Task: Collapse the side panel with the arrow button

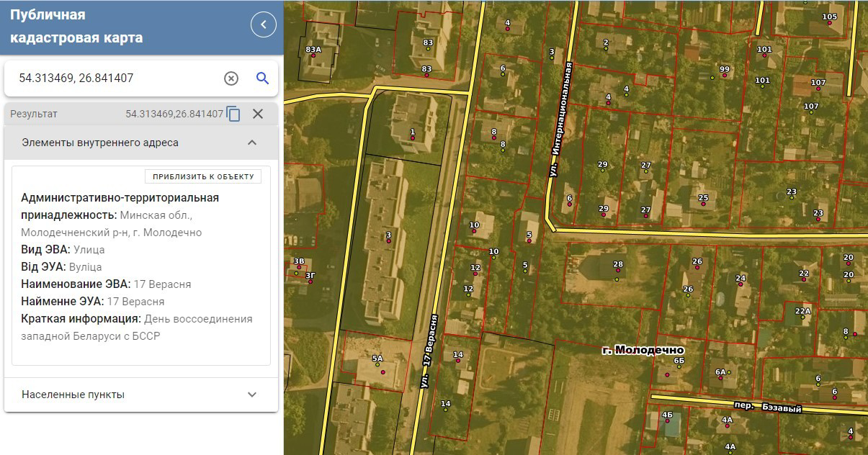Action: 263,24
